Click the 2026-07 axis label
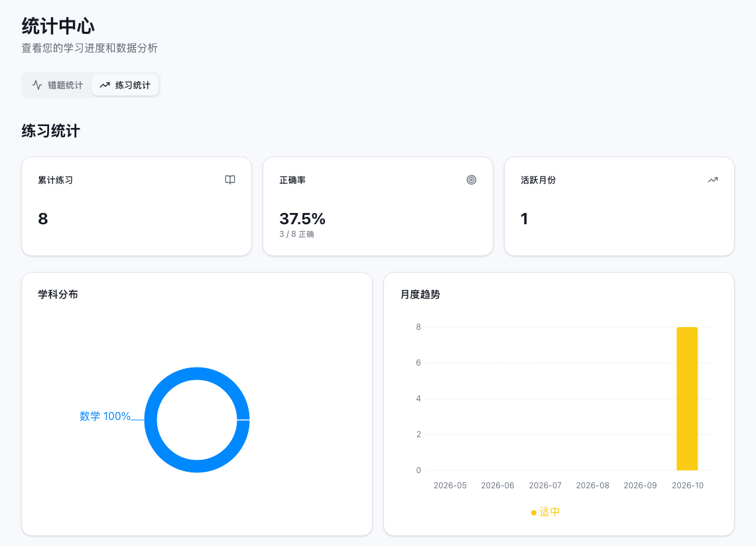Viewport: 756px width, 546px height. (545, 485)
